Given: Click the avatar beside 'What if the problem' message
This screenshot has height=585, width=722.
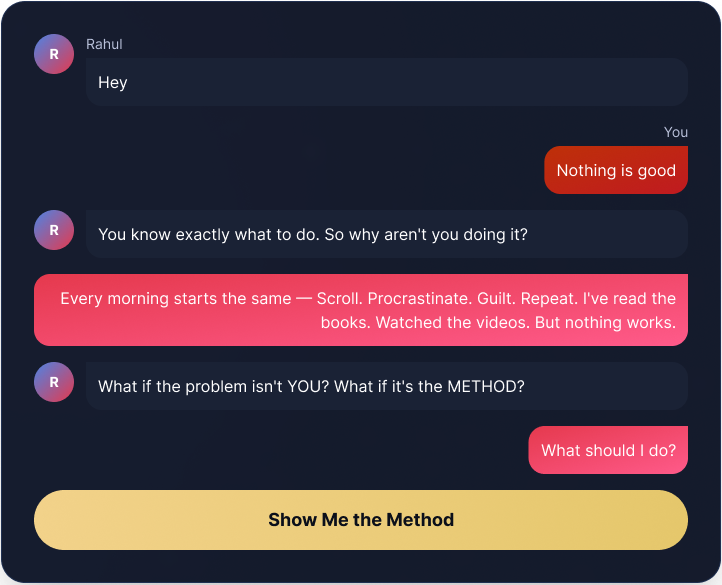Looking at the screenshot, I should (x=54, y=382).
